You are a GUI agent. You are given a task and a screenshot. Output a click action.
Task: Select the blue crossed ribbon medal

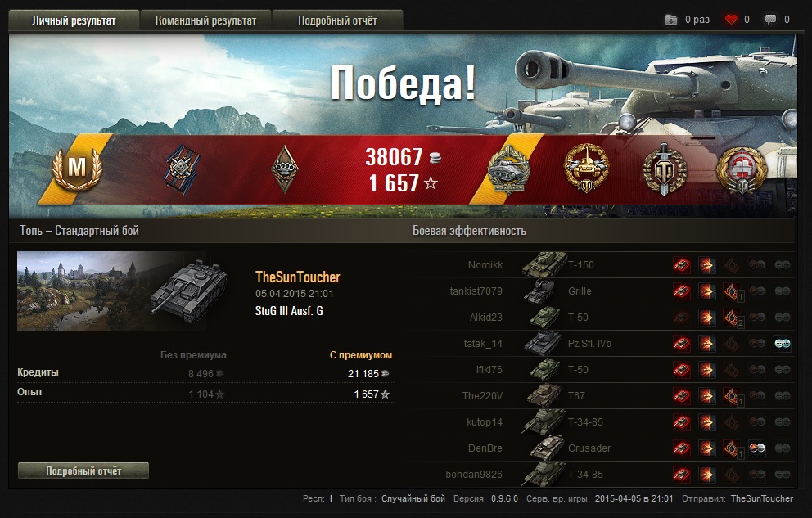pos(183,169)
